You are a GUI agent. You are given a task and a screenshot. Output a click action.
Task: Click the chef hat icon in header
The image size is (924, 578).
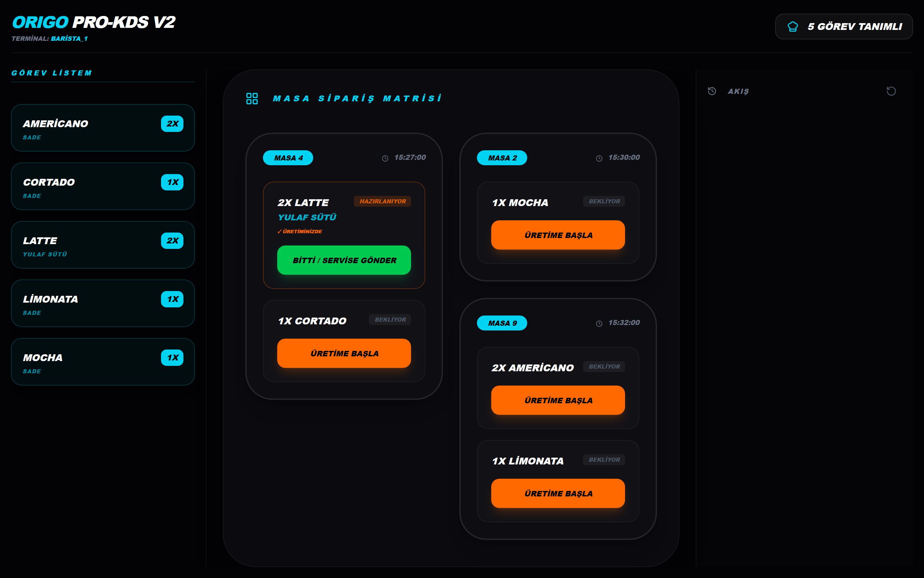pos(793,27)
